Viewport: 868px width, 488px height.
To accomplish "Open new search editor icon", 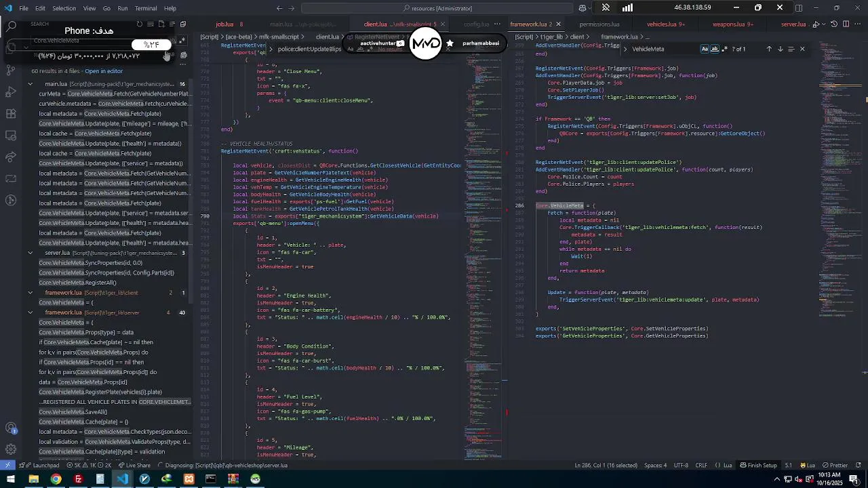I will pyautogui.click(x=161, y=24).
